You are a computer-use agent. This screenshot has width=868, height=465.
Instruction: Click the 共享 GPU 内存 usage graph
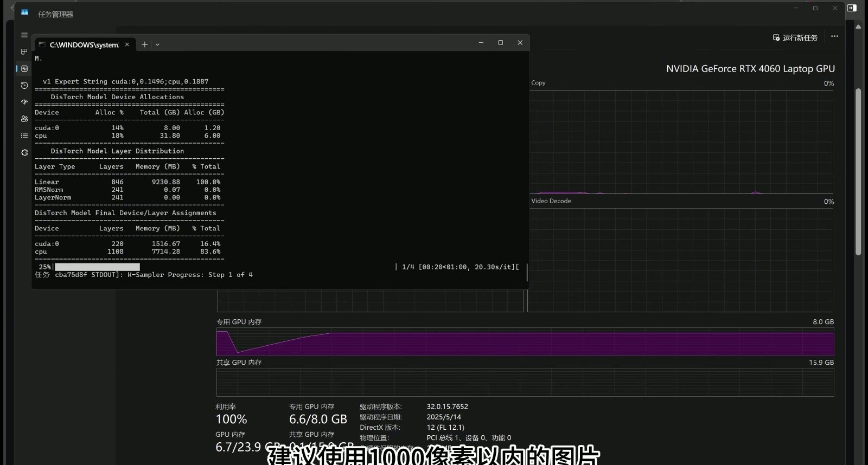point(525,383)
